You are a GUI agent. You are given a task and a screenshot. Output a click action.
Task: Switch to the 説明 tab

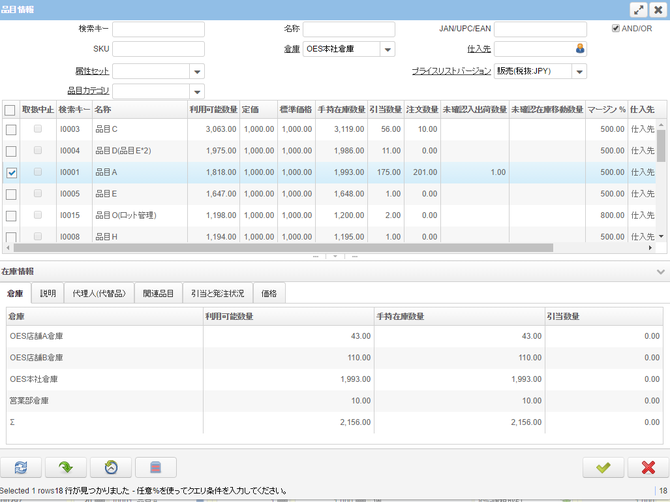pyautogui.click(x=48, y=293)
